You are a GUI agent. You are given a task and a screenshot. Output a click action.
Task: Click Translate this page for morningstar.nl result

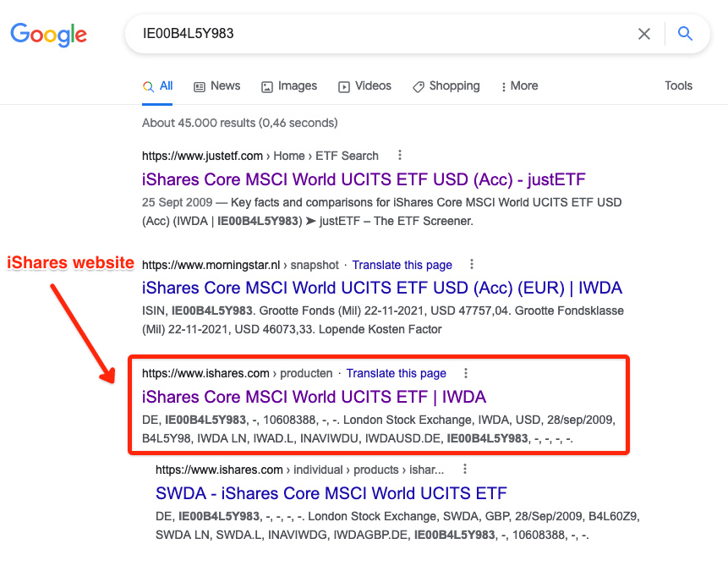pos(402,265)
